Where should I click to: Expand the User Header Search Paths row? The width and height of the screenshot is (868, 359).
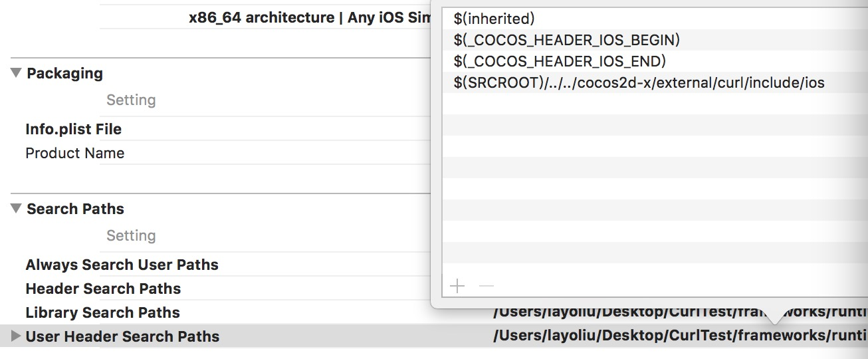point(16,336)
